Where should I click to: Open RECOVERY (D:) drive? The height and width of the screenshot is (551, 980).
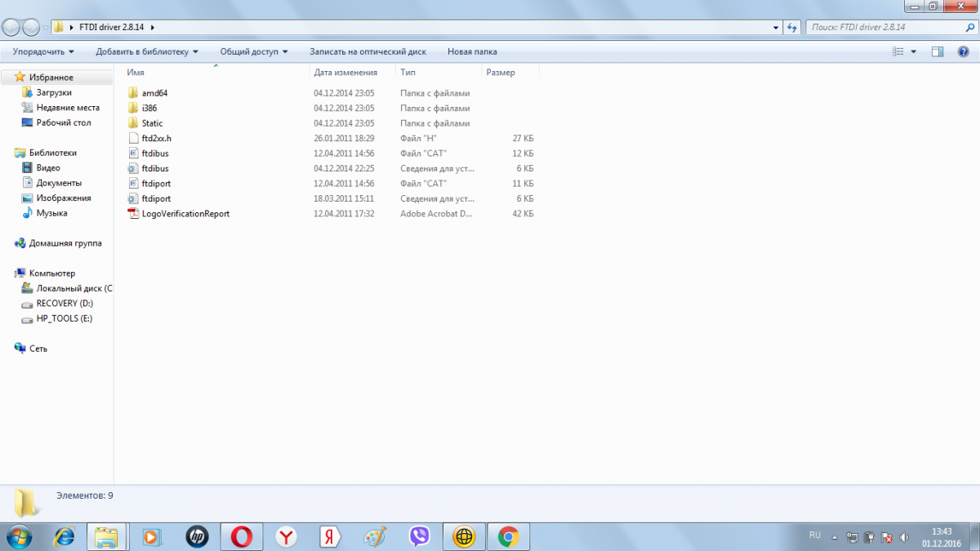click(x=65, y=303)
